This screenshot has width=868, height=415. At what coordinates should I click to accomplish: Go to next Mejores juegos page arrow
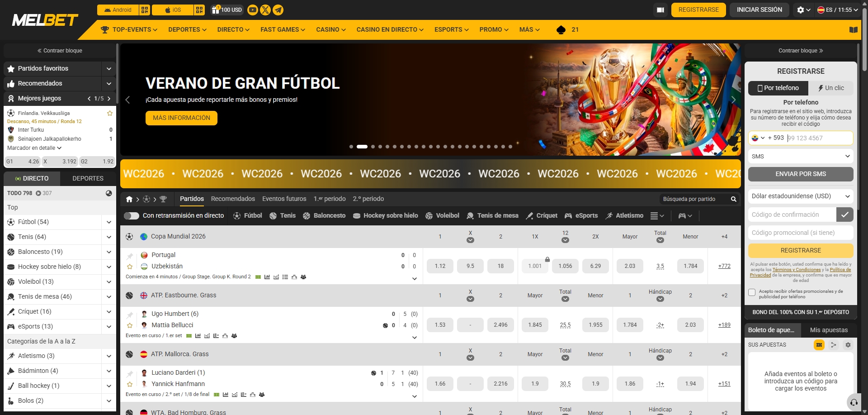point(109,99)
